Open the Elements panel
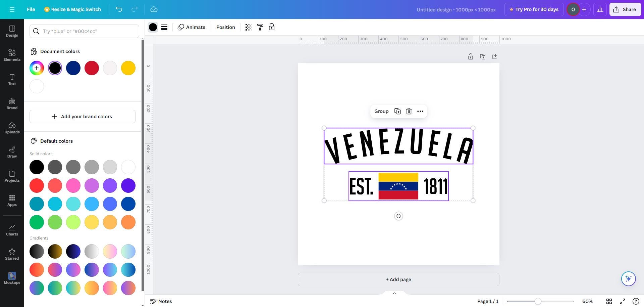 point(12,55)
